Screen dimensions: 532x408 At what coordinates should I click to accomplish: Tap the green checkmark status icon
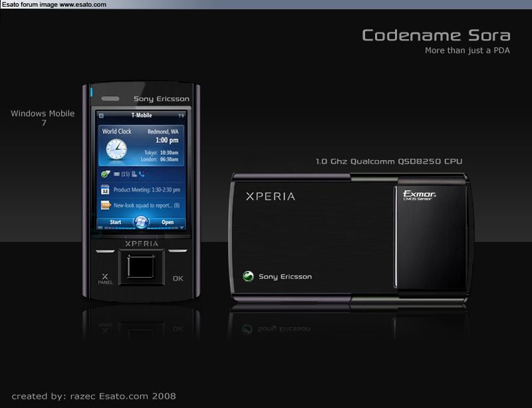104,174
